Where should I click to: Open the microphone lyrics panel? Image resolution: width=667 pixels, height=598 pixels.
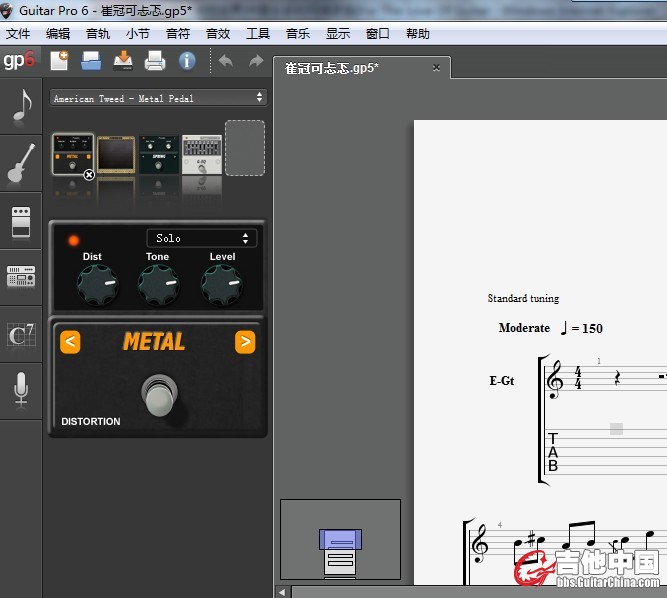point(21,389)
